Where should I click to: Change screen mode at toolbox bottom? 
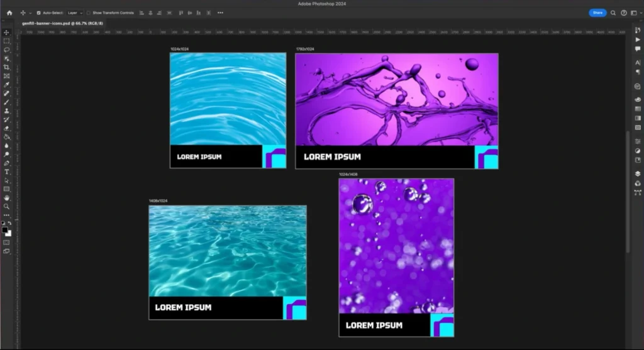(6, 251)
